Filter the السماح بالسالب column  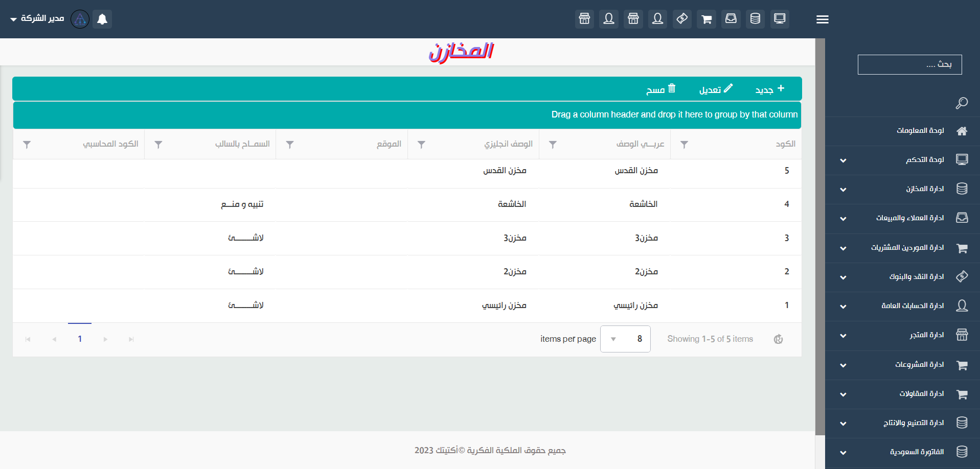coord(158,145)
